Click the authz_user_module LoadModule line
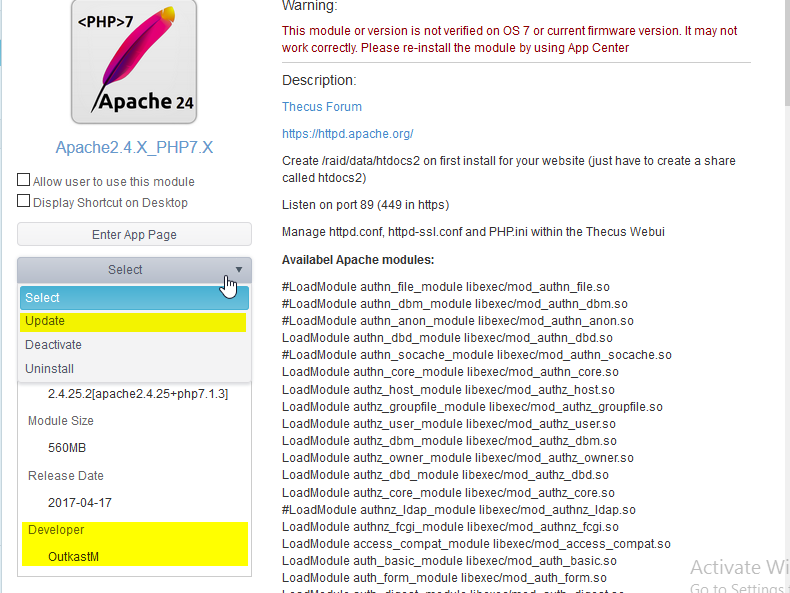This screenshot has height=593, width=790. point(448,424)
